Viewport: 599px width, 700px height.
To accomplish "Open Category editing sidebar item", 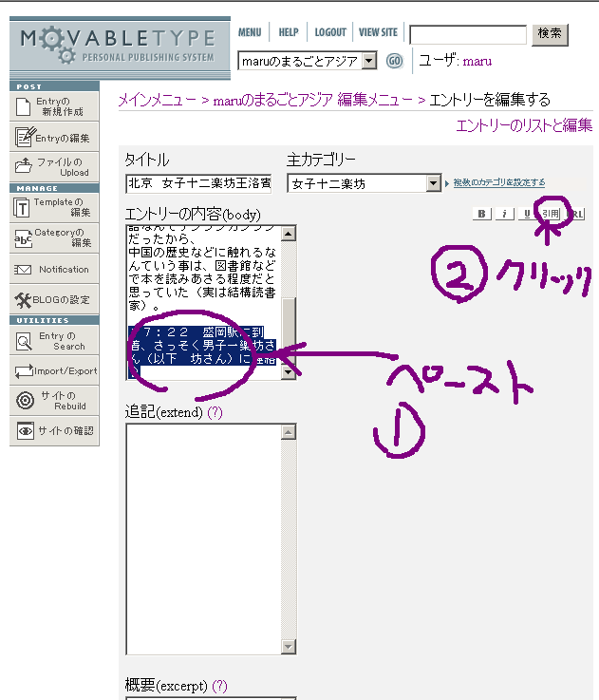I will pyautogui.click(x=54, y=237).
